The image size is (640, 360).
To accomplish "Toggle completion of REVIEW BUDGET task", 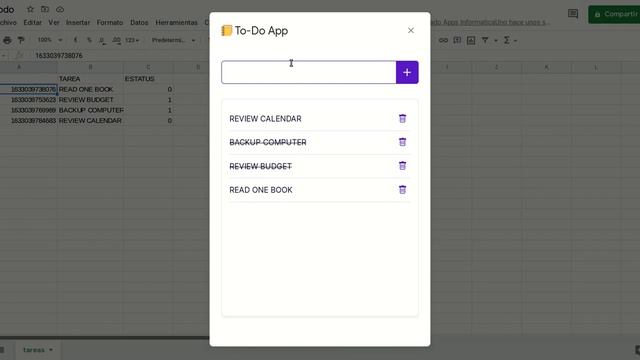I will [x=260, y=167].
